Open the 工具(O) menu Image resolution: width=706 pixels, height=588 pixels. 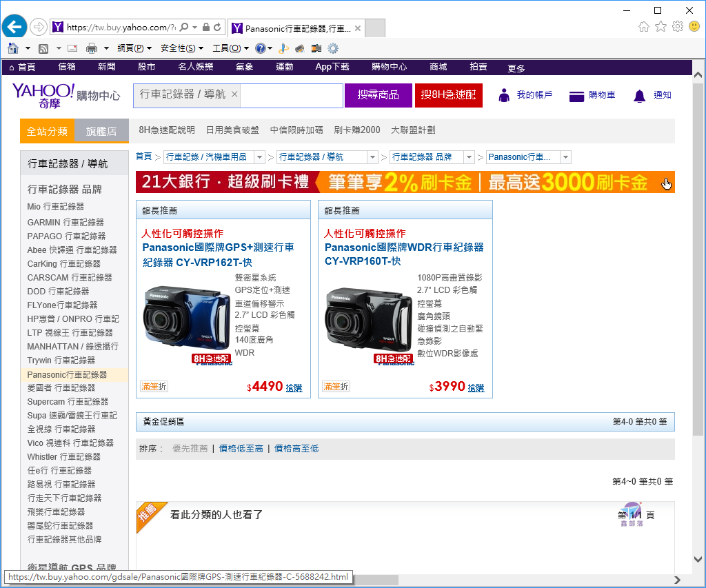pos(230,48)
